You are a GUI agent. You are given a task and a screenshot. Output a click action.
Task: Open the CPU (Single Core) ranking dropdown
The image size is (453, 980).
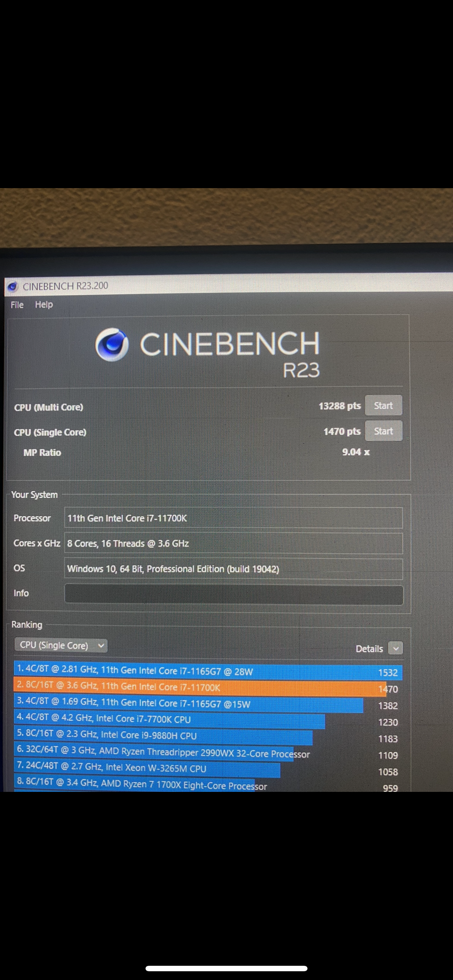61,645
